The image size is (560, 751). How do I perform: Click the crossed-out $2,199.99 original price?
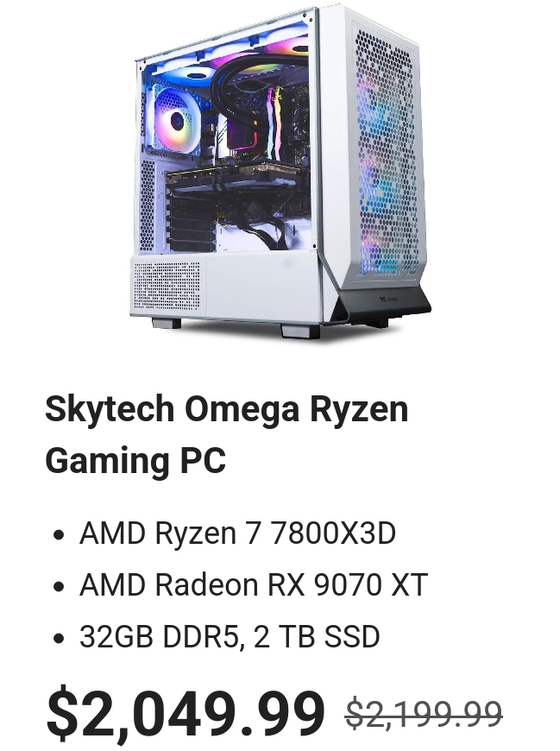click(x=424, y=714)
